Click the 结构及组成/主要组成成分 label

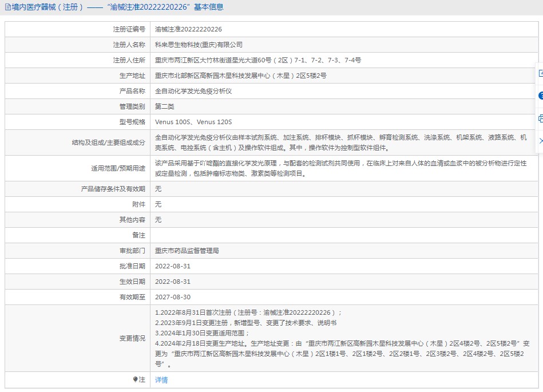[108, 142]
